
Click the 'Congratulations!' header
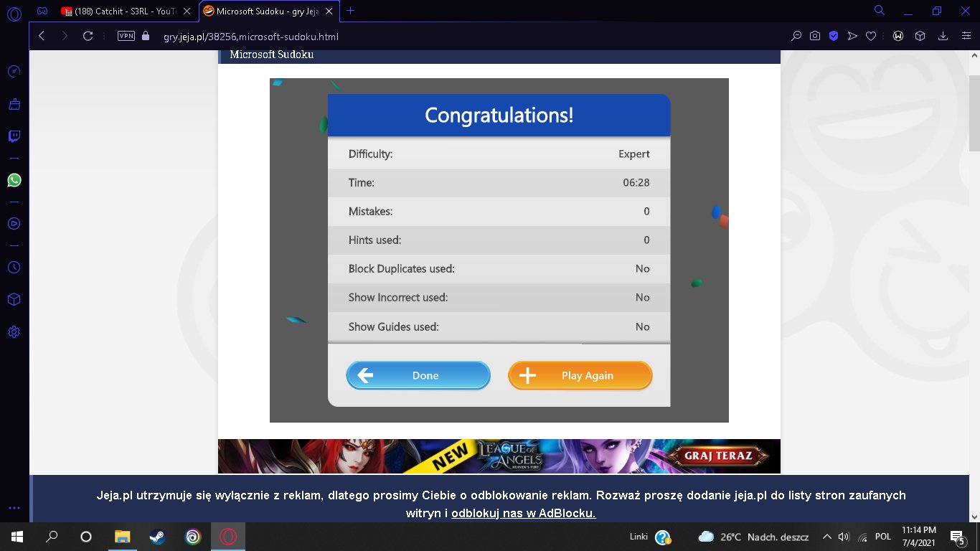499,115
